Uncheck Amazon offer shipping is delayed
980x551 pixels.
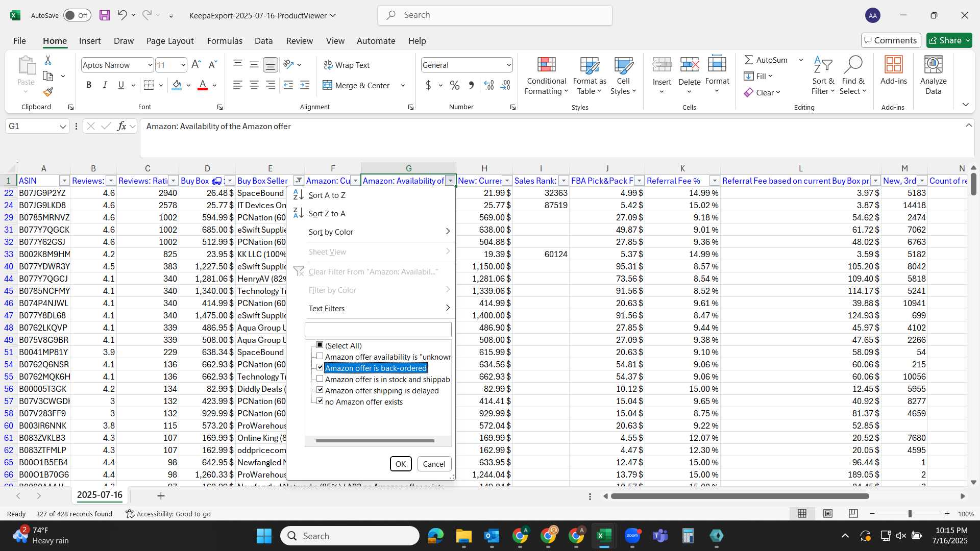(320, 390)
